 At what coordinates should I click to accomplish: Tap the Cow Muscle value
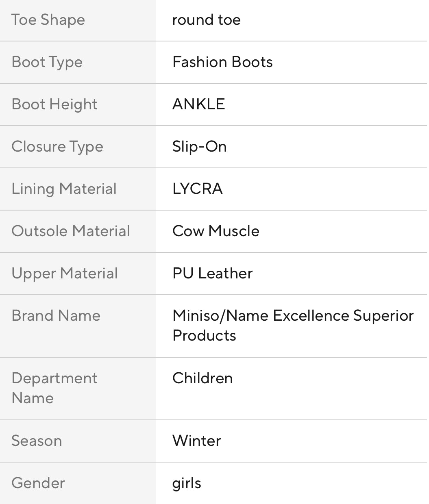pos(216,231)
